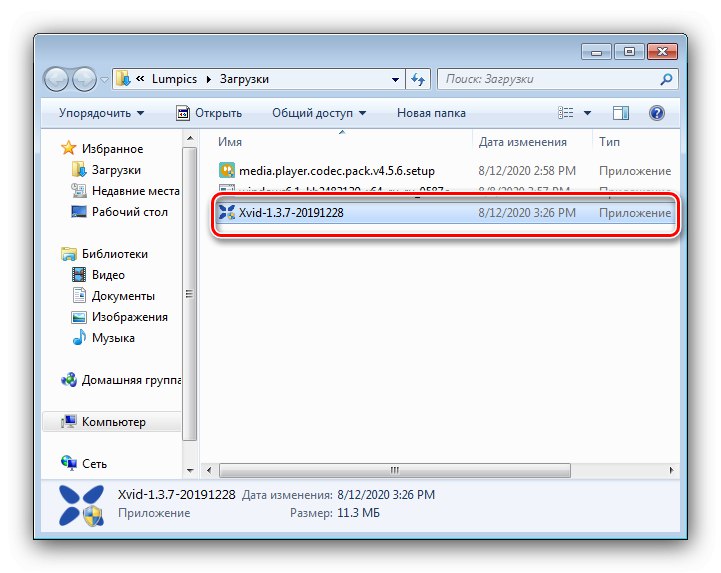This screenshot has height=573, width=721.
Task: Open the address bar history dropdown
Action: [x=395, y=80]
